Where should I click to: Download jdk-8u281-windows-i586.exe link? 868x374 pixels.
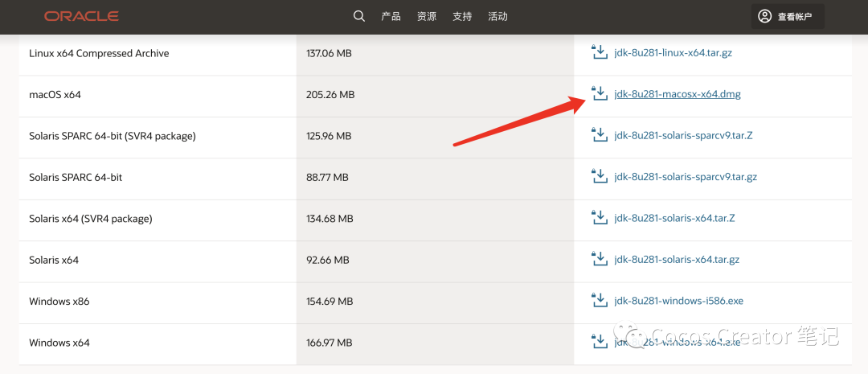tap(678, 302)
